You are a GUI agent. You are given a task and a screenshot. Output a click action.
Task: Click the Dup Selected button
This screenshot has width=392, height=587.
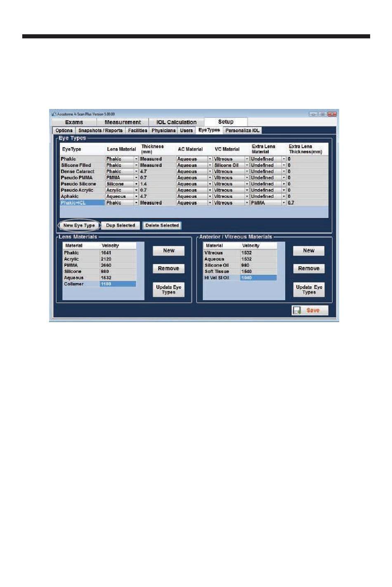tap(120, 225)
